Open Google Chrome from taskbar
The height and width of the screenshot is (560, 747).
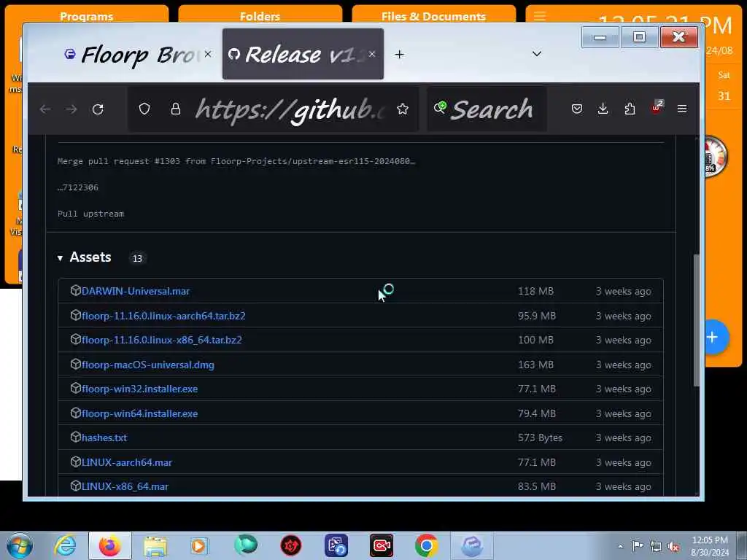point(426,545)
